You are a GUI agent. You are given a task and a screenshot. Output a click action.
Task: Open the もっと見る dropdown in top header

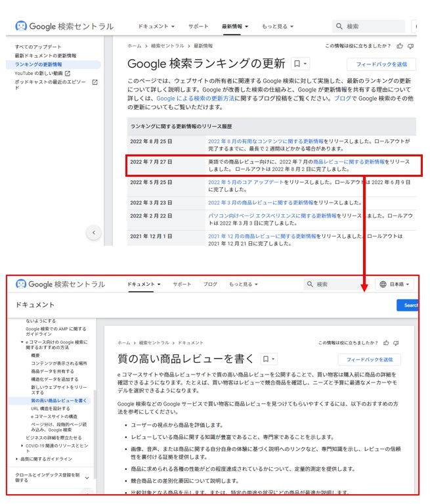pos(278,26)
